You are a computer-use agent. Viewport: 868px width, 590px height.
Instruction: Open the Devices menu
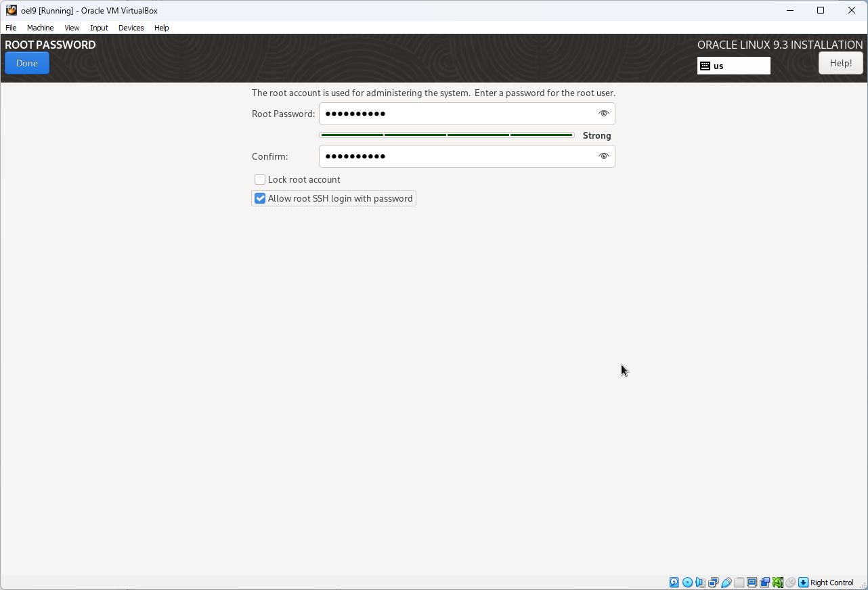pos(131,28)
